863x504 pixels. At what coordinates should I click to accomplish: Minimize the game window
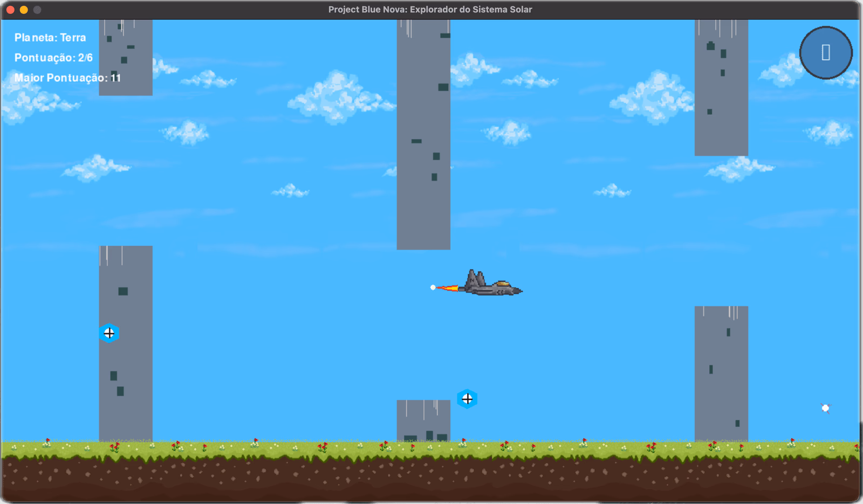24,10
